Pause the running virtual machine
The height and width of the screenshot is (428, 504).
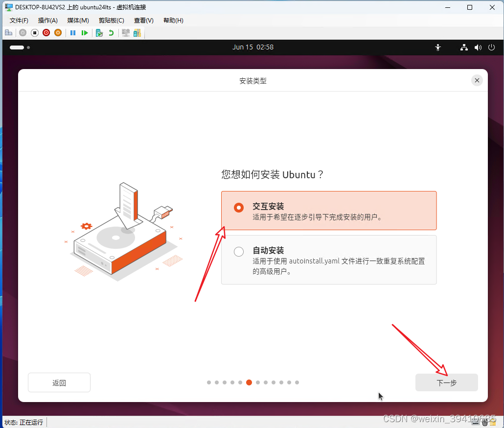[71, 32]
